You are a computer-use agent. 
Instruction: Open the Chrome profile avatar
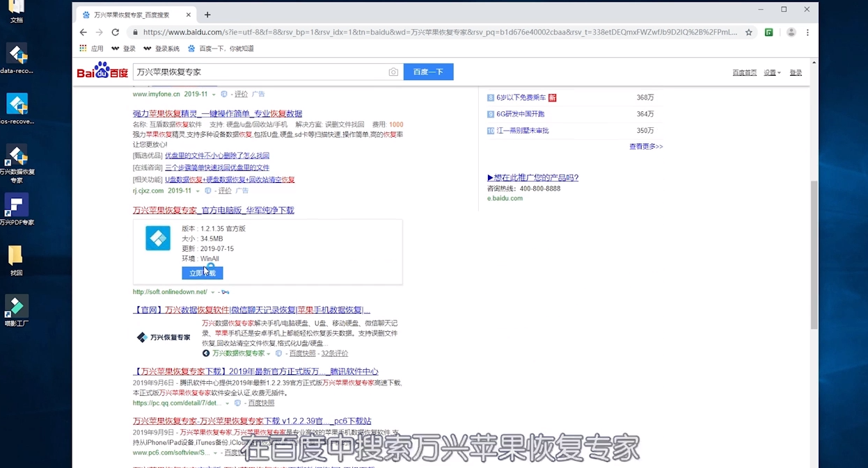(x=790, y=32)
